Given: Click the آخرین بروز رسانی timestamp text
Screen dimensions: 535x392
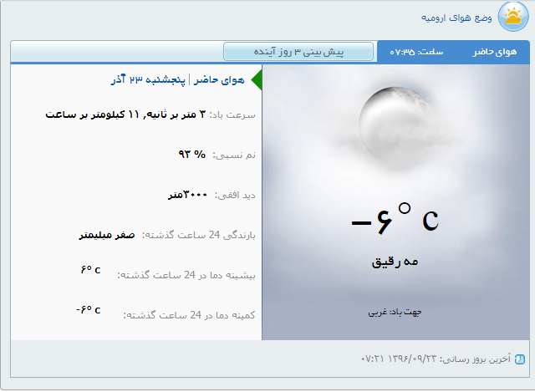Looking at the screenshot, I should coord(436,359).
